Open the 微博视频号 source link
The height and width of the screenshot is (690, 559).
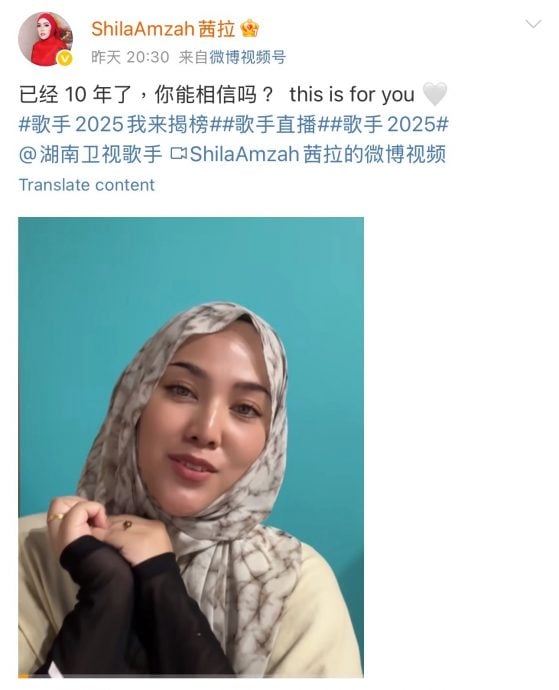click(x=247, y=57)
